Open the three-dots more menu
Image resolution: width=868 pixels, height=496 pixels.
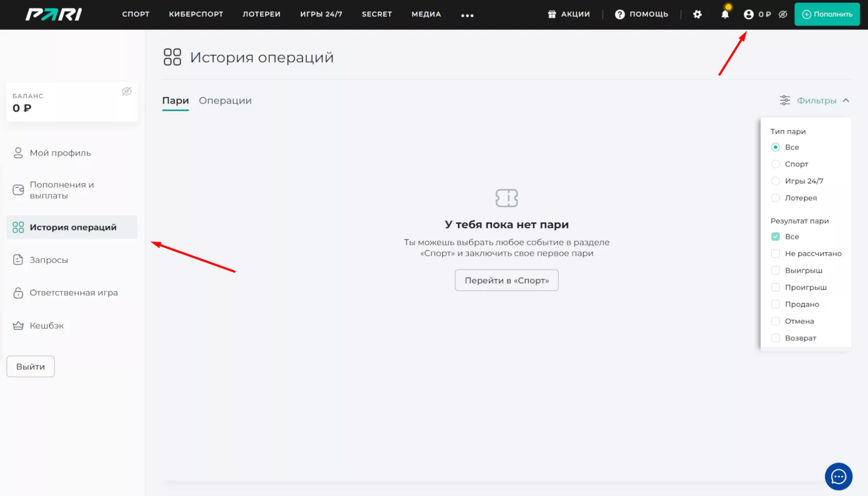(467, 15)
